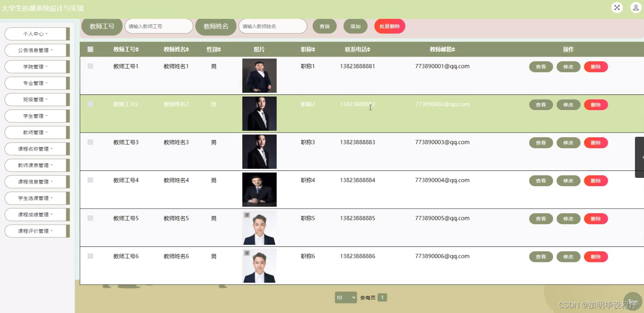Open the 个人中心 menu
Screen dimensions: 644x313
coord(36,34)
